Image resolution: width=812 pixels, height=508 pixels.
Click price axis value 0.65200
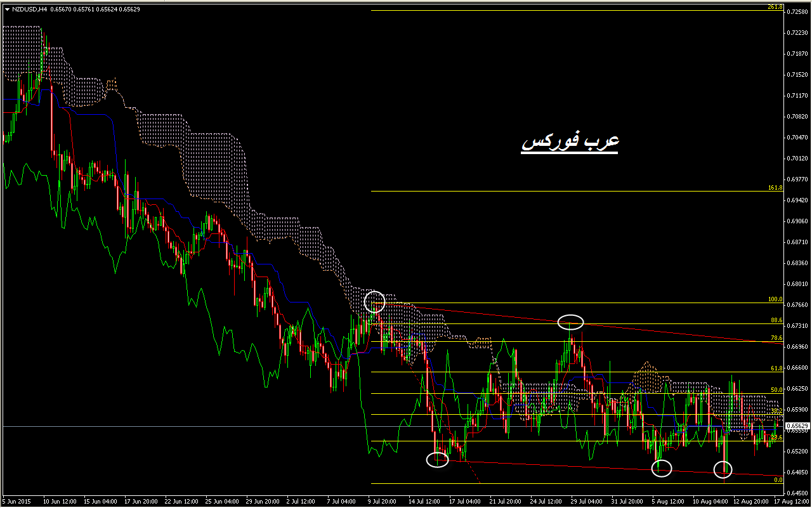tap(797, 452)
